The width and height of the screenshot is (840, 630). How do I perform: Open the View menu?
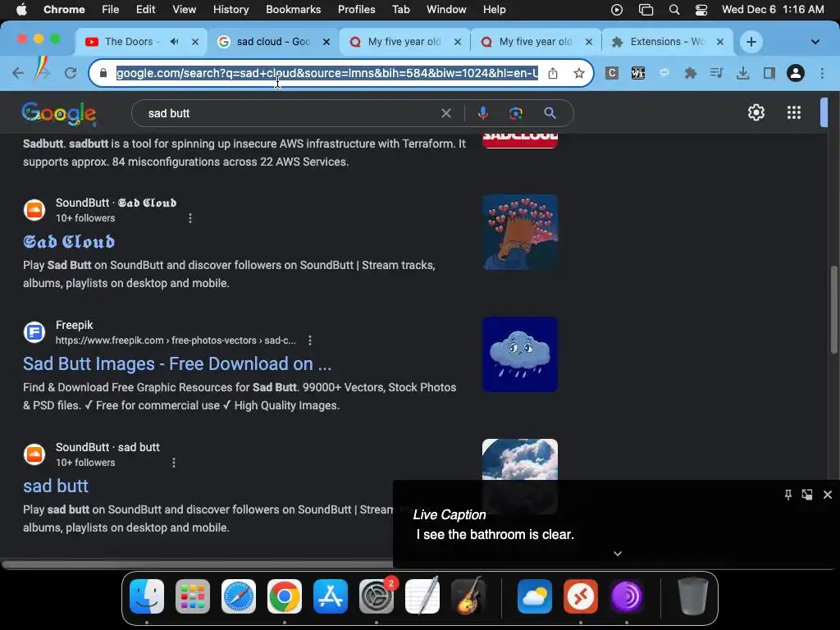(x=184, y=9)
